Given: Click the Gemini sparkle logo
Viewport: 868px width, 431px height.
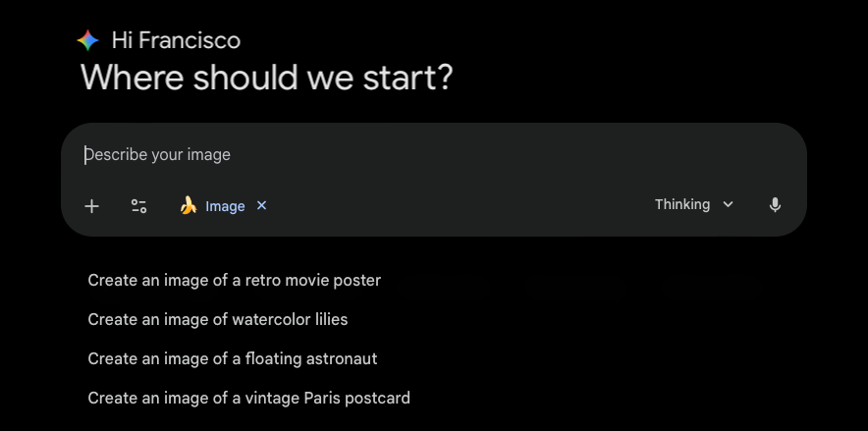Looking at the screenshot, I should 87,40.
